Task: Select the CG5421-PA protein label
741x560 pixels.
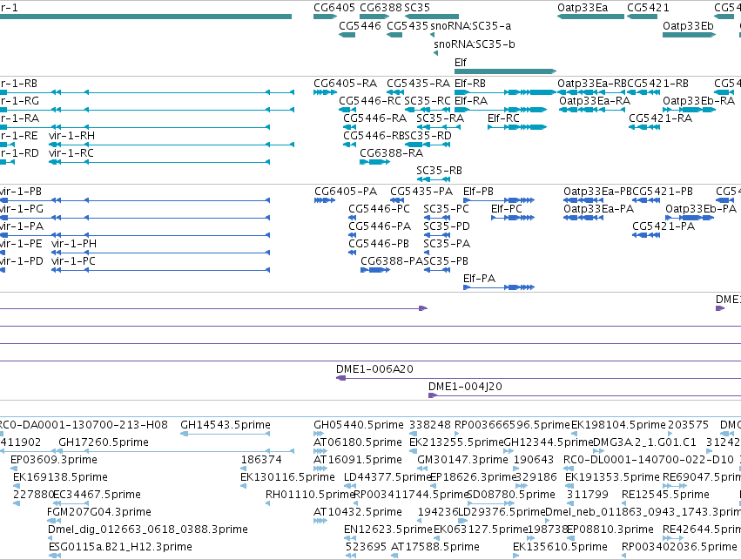Action: [x=664, y=226]
